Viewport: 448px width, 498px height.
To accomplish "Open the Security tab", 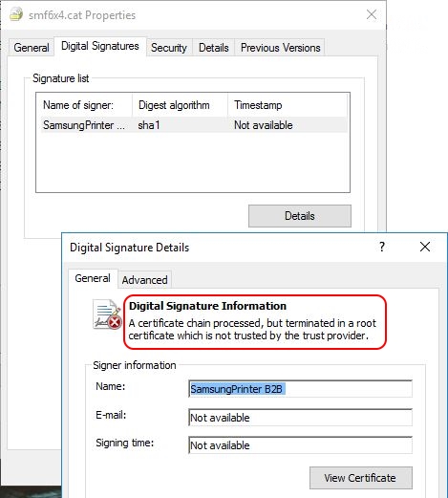I will tap(169, 48).
